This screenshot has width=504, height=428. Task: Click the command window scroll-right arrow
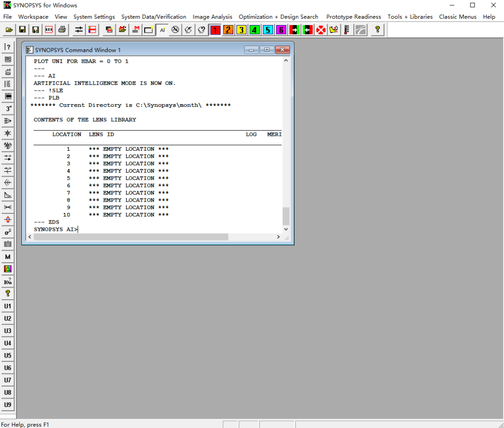[278, 237]
